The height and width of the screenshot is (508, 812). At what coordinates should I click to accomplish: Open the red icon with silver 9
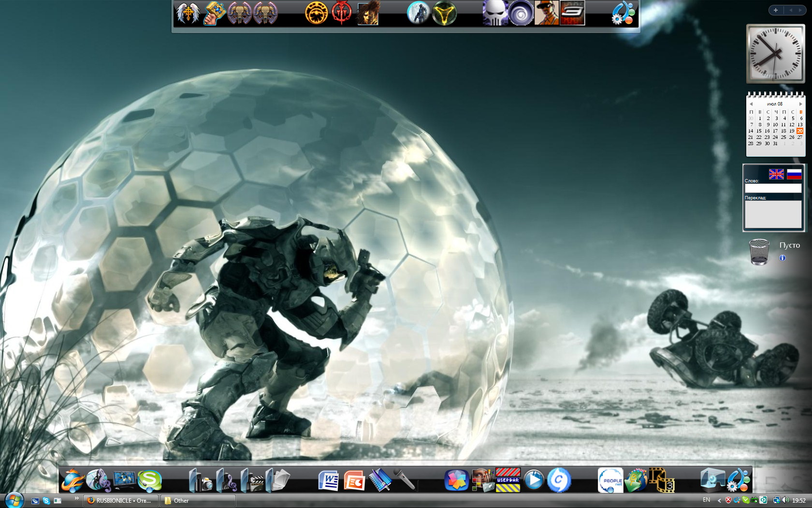click(x=572, y=13)
